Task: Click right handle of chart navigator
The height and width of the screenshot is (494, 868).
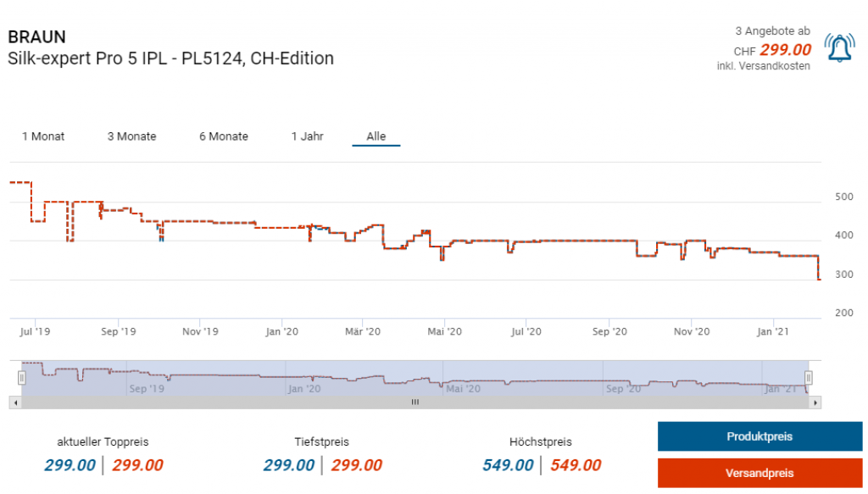Action: coord(809,378)
